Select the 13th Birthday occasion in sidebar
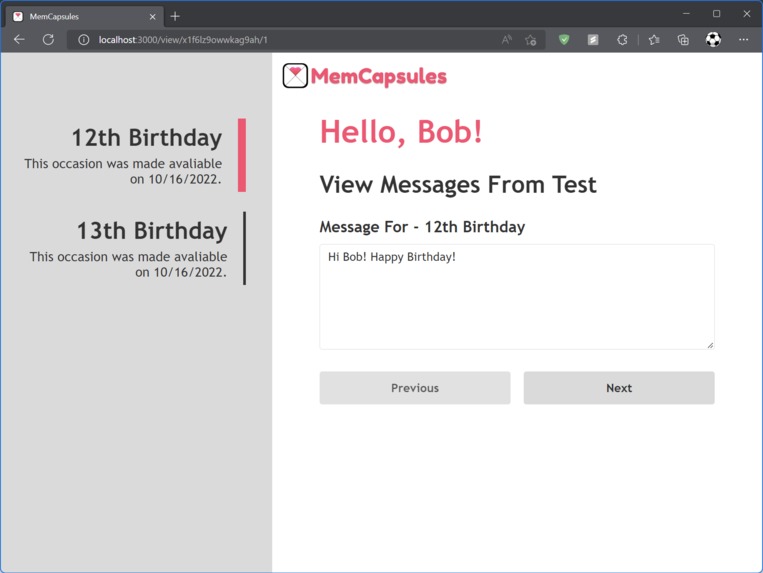The height and width of the screenshot is (573, 763). pos(138,248)
